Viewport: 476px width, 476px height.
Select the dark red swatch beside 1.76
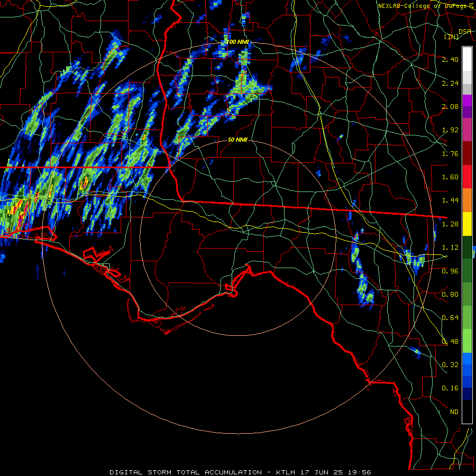click(x=467, y=153)
